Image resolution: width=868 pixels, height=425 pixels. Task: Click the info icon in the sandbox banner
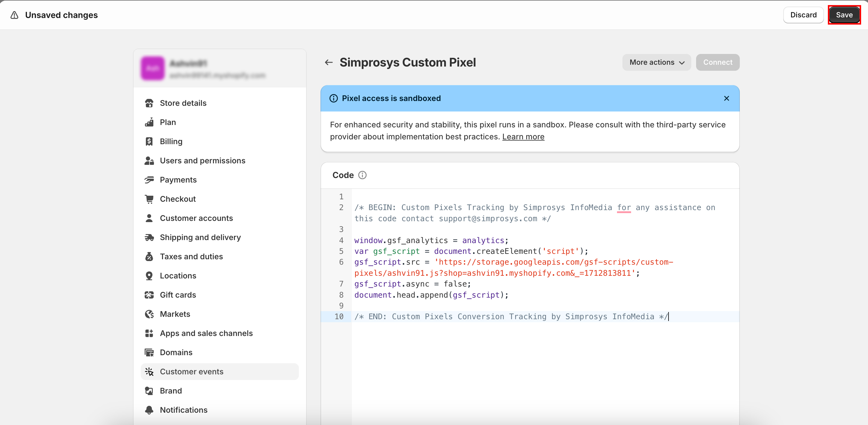(x=334, y=99)
